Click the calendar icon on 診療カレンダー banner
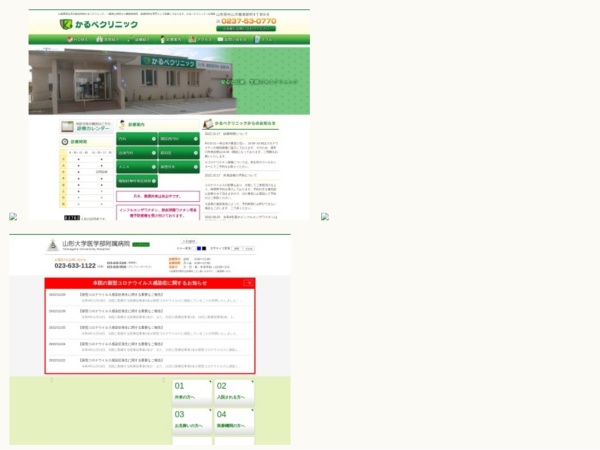 click(x=67, y=127)
